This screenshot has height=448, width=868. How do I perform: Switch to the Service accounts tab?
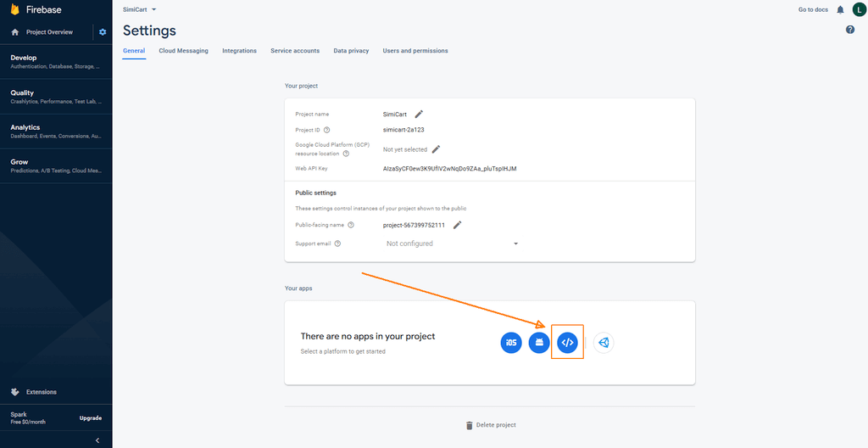(x=295, y=50)
